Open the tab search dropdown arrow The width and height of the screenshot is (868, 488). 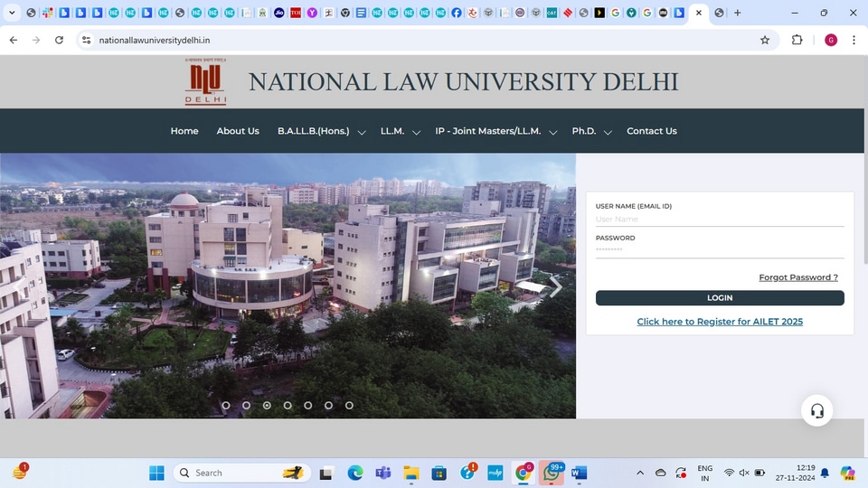pyautogui.click(x=12, y=13)
